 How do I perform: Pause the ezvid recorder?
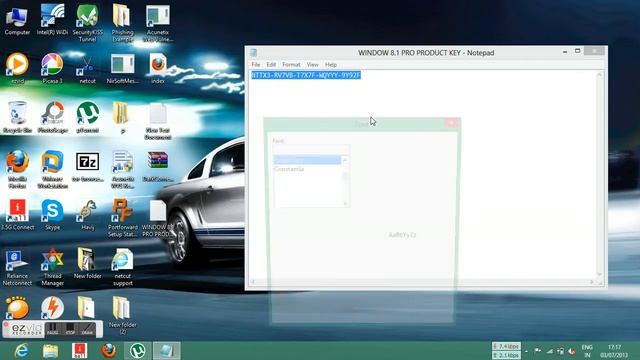click(x=52, y=329)
